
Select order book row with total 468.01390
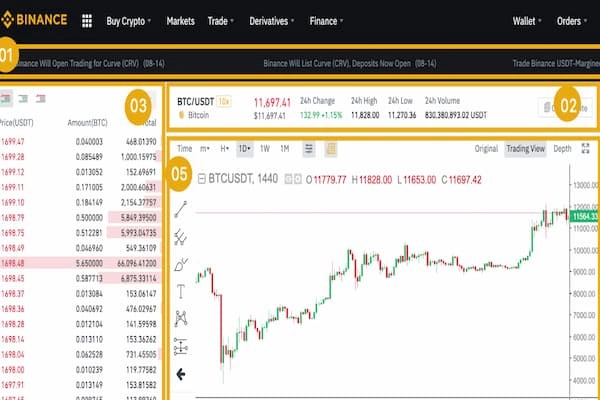point(80,142)
